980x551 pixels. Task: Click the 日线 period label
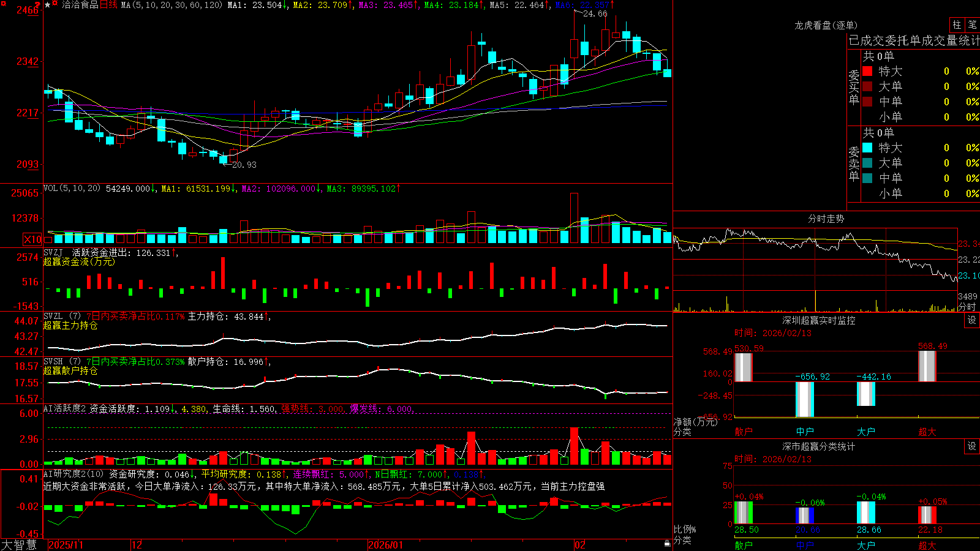108,5
